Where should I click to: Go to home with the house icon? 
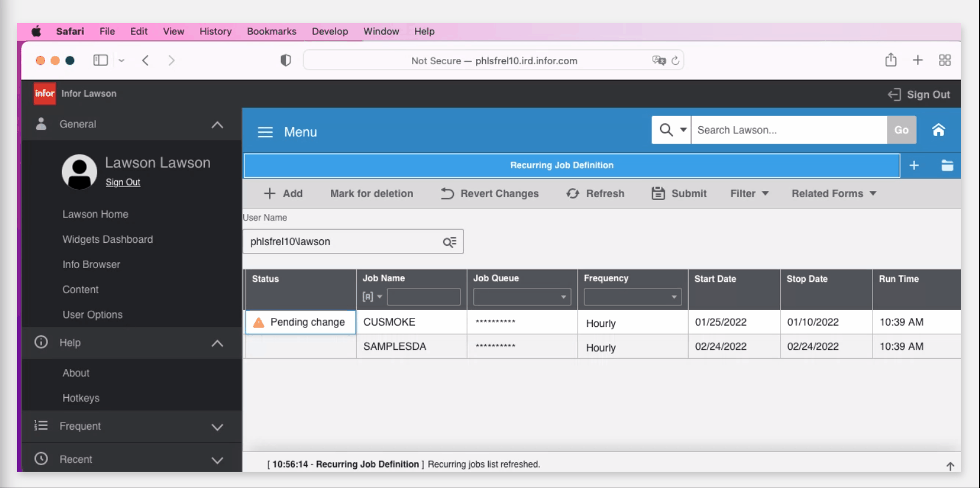(939, 130)
